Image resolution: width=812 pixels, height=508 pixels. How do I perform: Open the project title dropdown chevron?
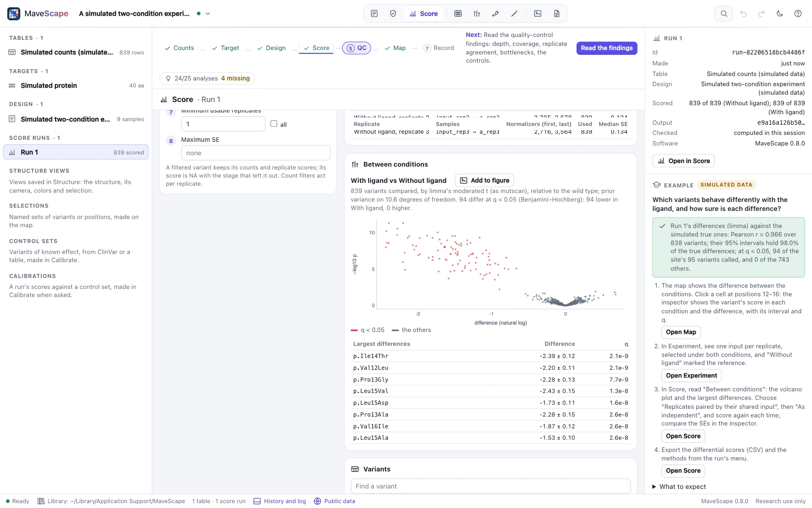click(x=208, y=13)
